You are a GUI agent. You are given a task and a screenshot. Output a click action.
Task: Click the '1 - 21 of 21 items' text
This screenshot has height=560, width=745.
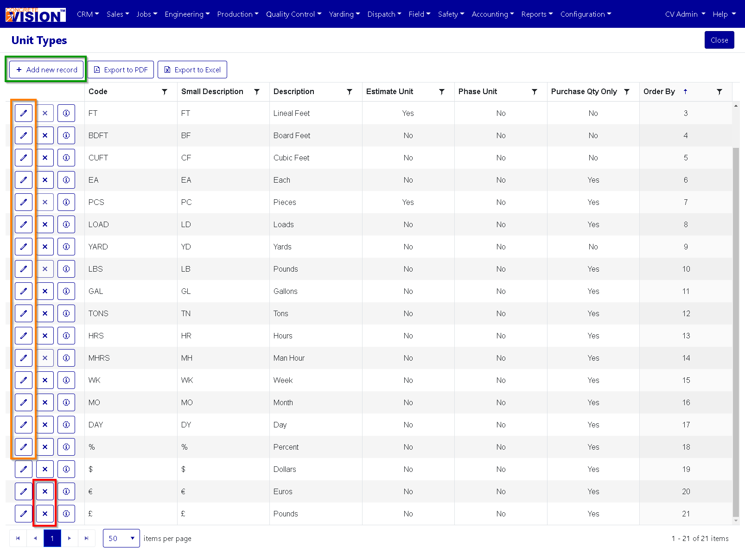pos(700,538)
